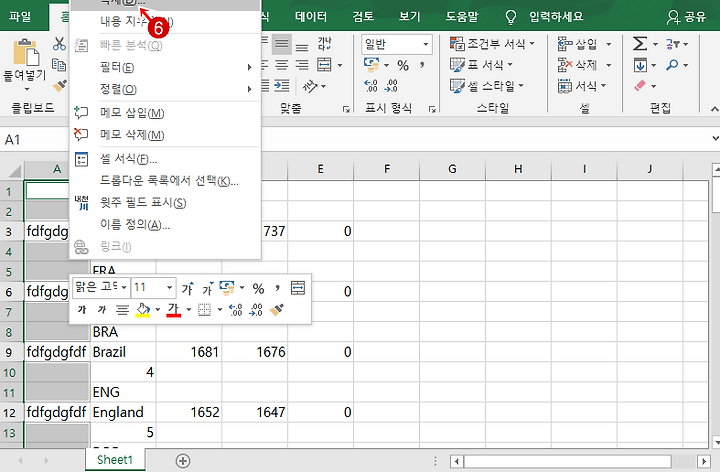
Task: Toggle bold in the mini toolbar
Action: click(82, 310)
